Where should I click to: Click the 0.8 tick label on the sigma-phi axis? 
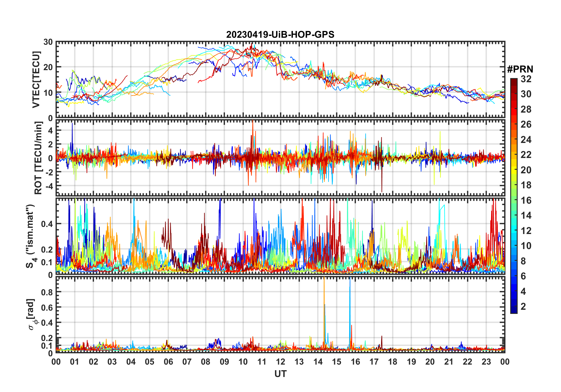pyautogui.click(x=47, y=292)
